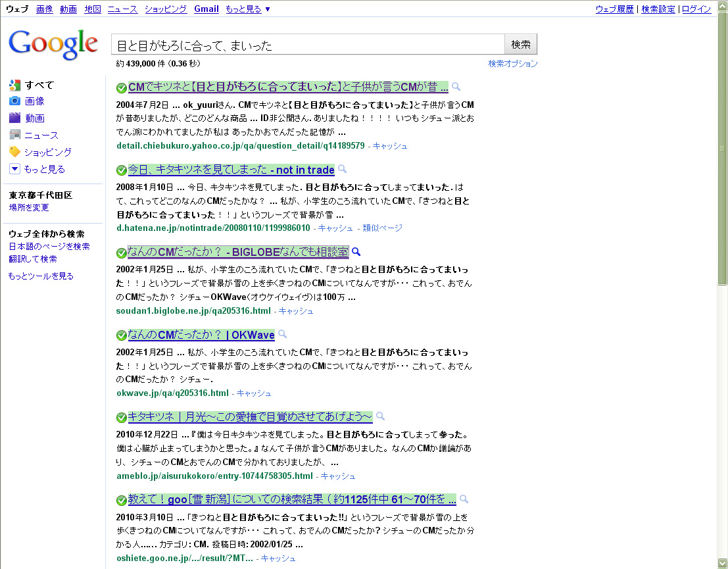Open キャッシュ for the chiebukuro result
This screenshot has width=728, height=569.
pyautogui.click(x=390, y=146)
